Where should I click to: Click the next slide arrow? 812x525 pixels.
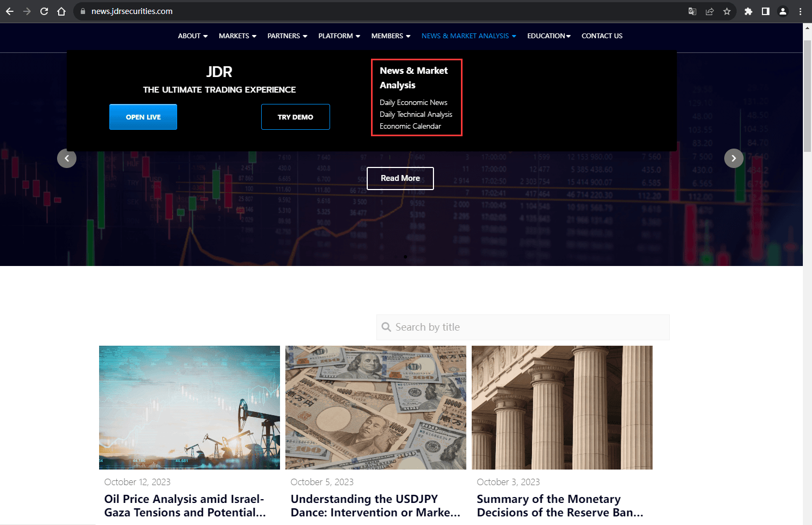[734, 158]
